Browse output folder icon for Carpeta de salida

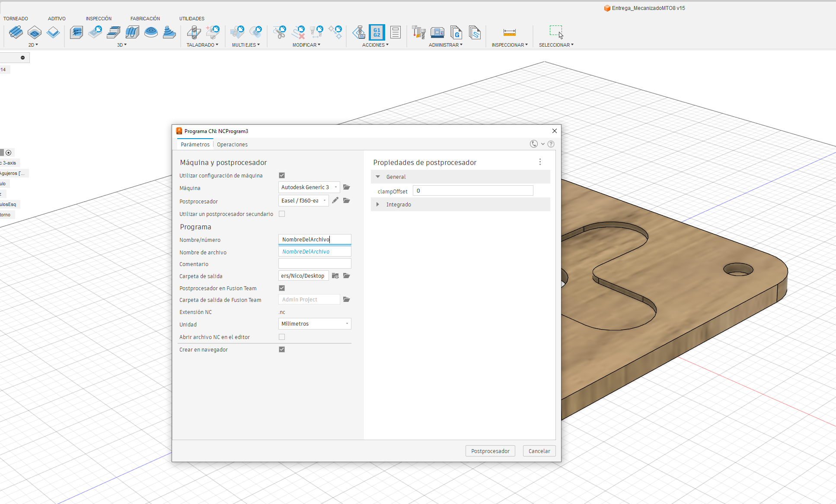346,276
